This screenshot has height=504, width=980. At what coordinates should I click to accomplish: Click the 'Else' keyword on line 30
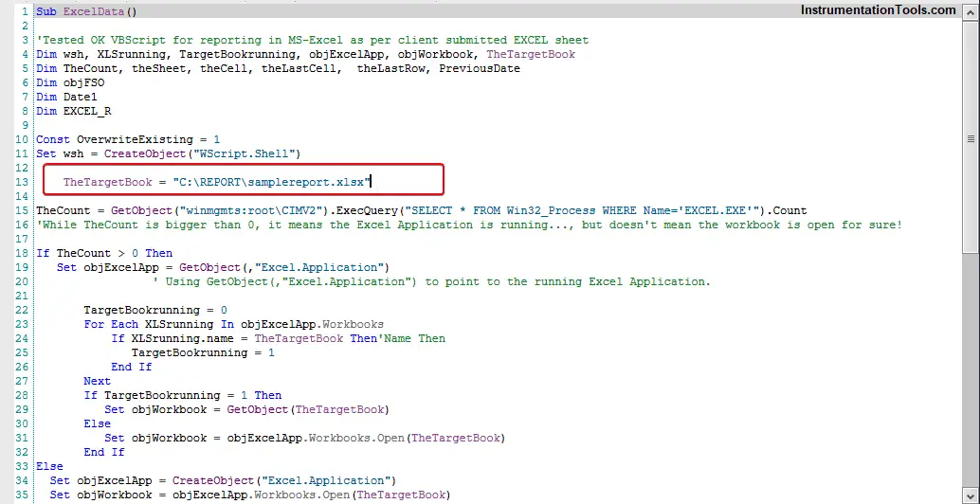click(97, 424)
